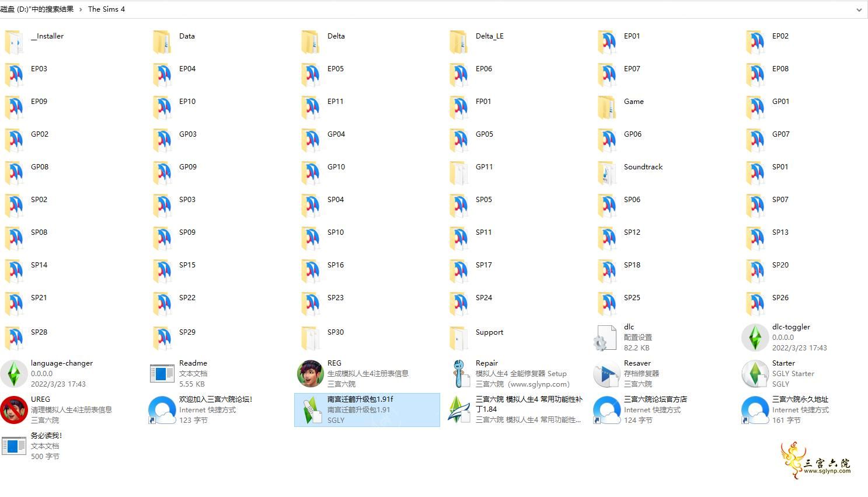This screenshot has width=868, height=497.
Task: Open breadcrumb chevron before The Sims 4
Action: (81, 9)
